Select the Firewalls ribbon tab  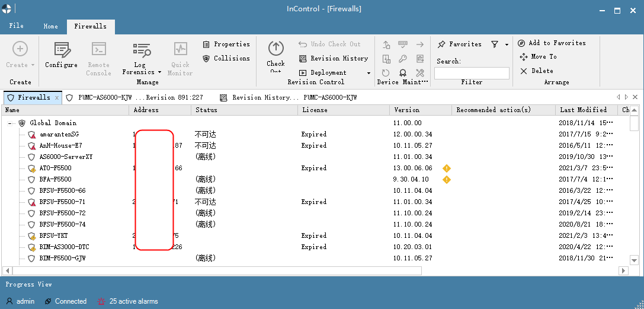click(x=91, y=26)
